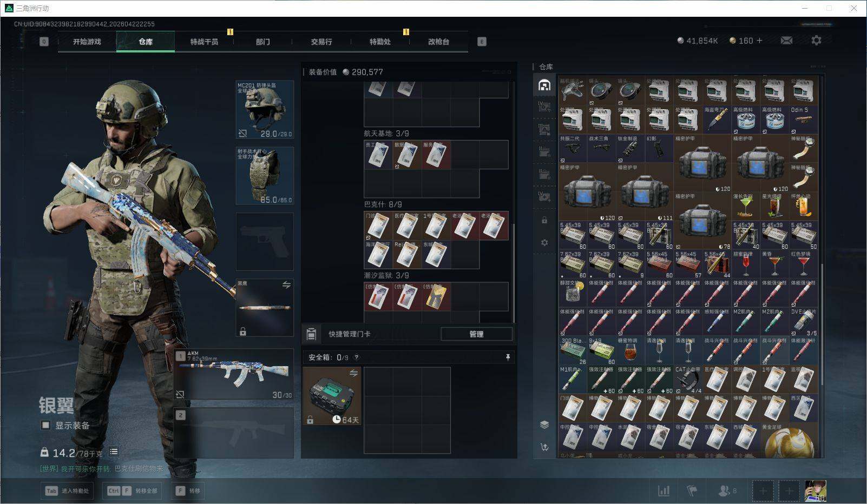The width and height of the screenshot is (867, 504).
Task: Click the swap icon on 黑鹰 melee slot
Action: tap(286, 285)
